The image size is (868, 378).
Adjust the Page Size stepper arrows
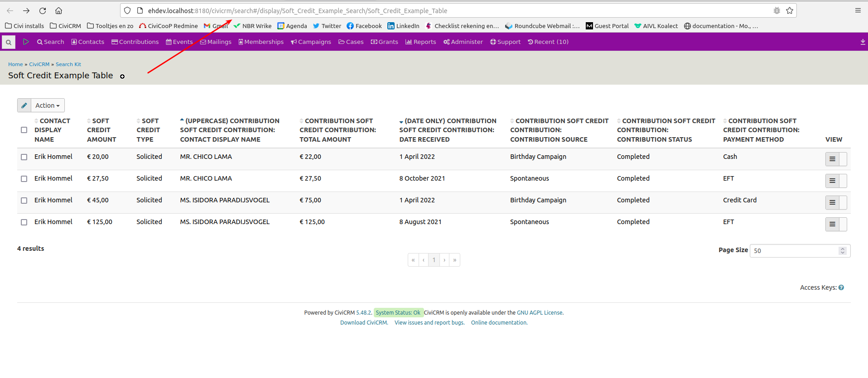click(842, 251)
